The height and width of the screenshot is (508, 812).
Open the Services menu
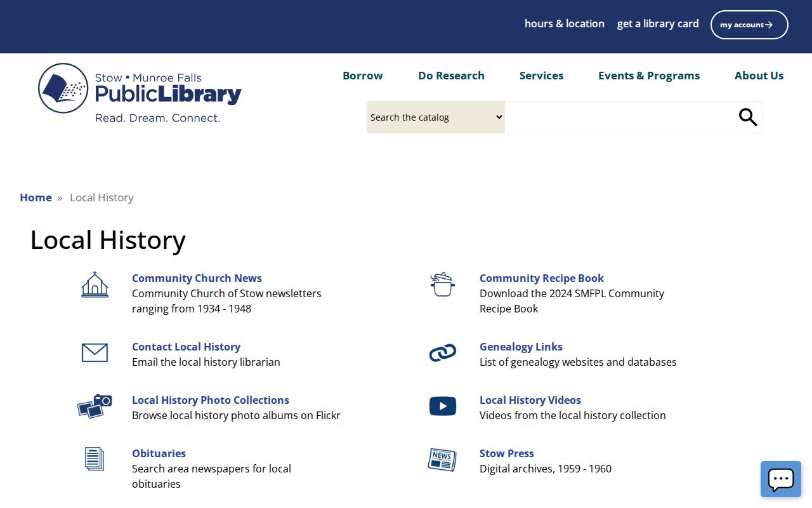click(541, 76)
